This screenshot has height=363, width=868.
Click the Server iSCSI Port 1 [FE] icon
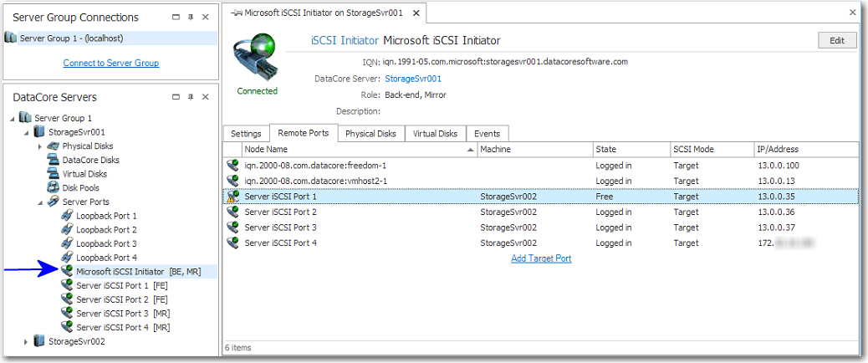coord(67,285)
